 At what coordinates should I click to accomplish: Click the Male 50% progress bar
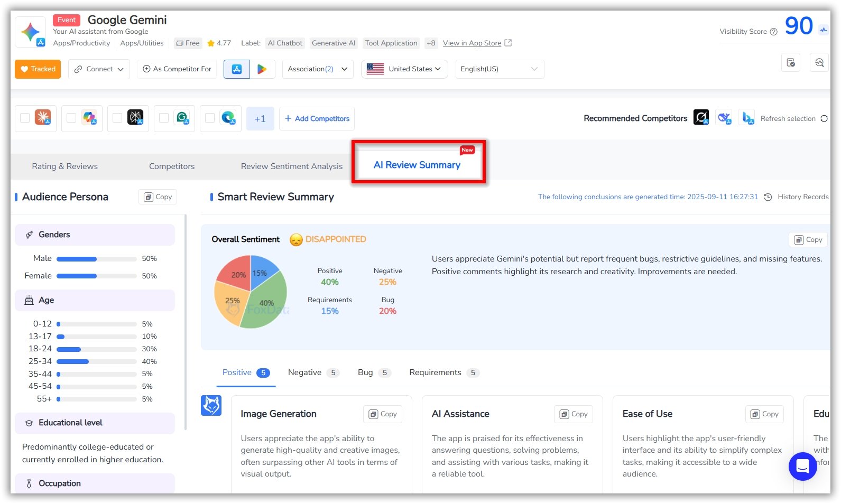97,259
